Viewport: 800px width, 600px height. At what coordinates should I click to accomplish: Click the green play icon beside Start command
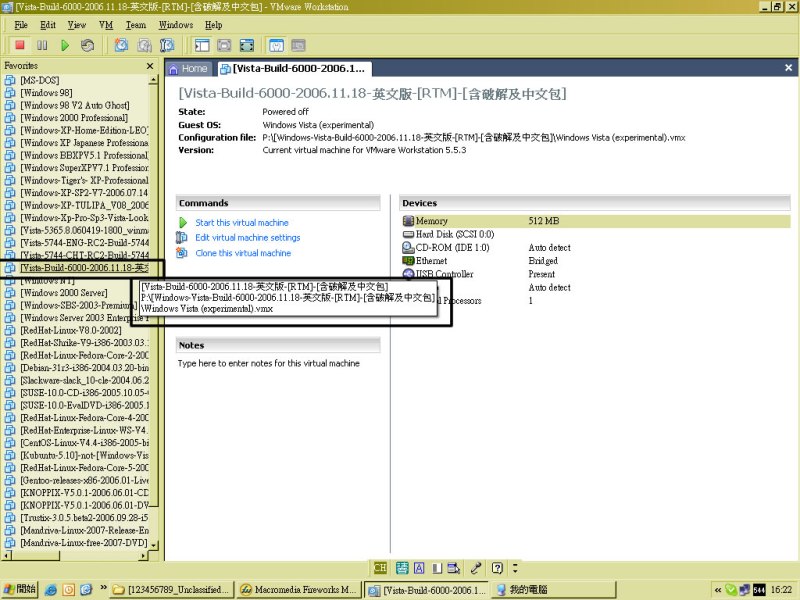coord(183,222)
